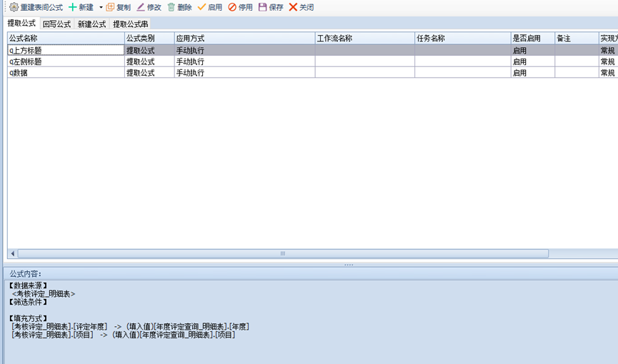This screenshot has width=618, height=364.
Task: Click the 修改 pencil icon
Action: click(141, 7)
